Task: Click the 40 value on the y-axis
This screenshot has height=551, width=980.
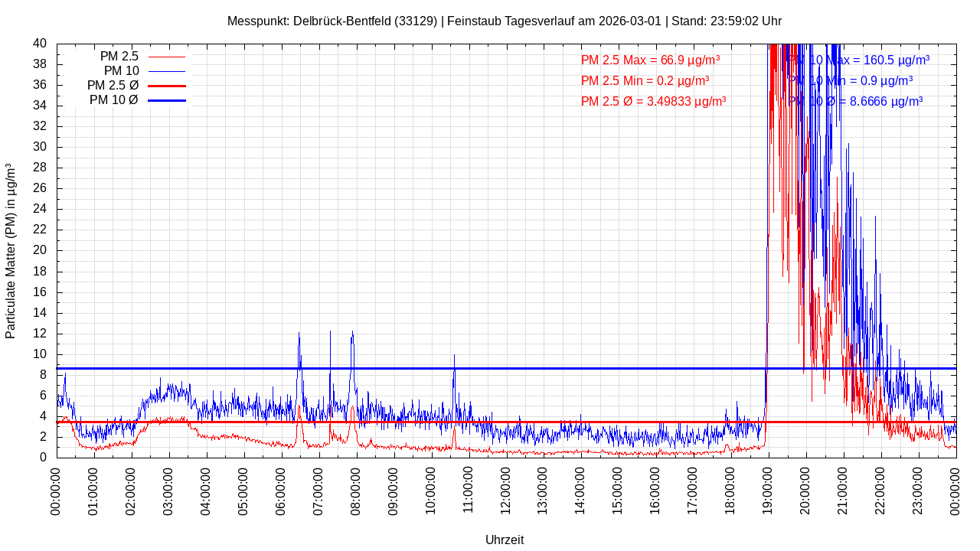Action: point(39,44)
